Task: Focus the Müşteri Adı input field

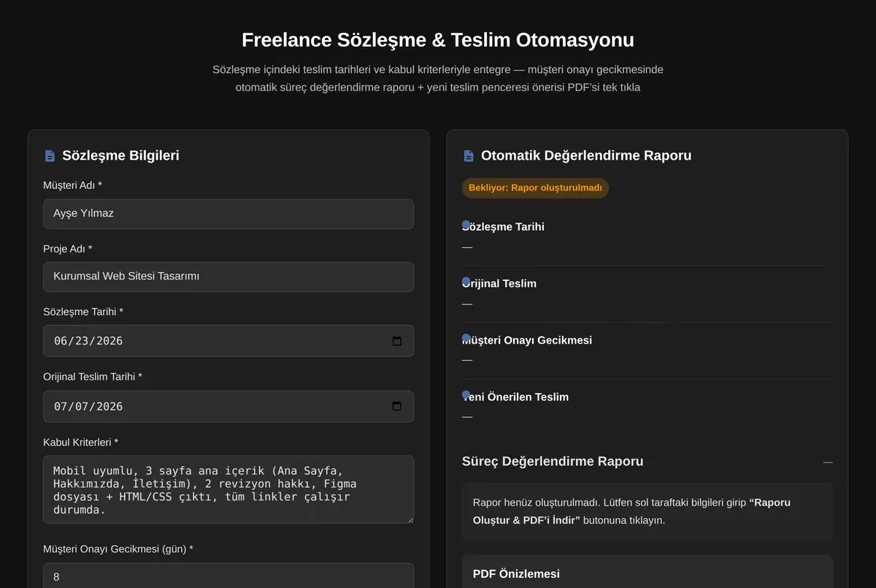Action: pos(228,214)
